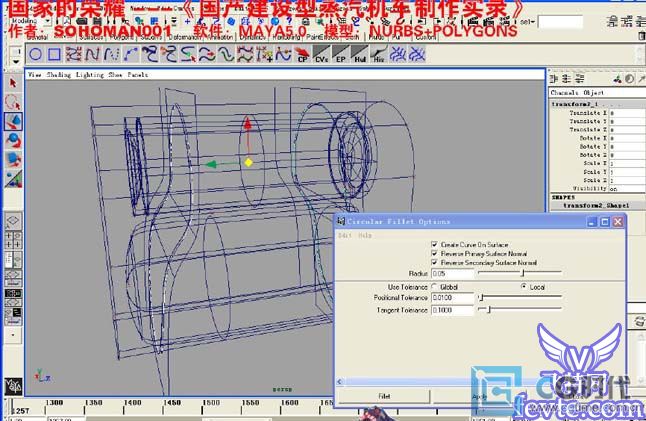Viewport: 646px width, 421px height.
Task: Activate the Scale tool in toolbox
Action: tap(13, 160)
